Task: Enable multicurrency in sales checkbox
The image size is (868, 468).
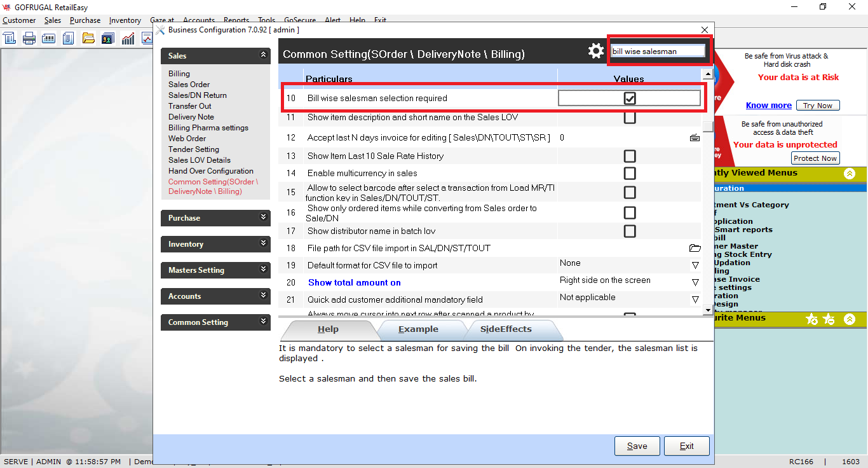Action: coord(630,173)
